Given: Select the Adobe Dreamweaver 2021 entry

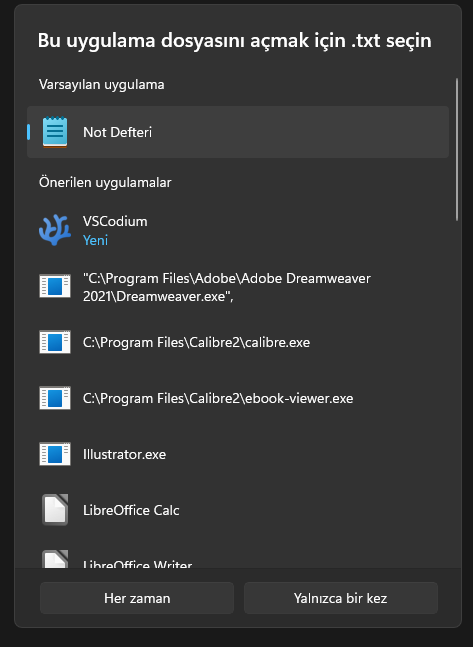Looking at the screenshot, I should click(238, 286).
